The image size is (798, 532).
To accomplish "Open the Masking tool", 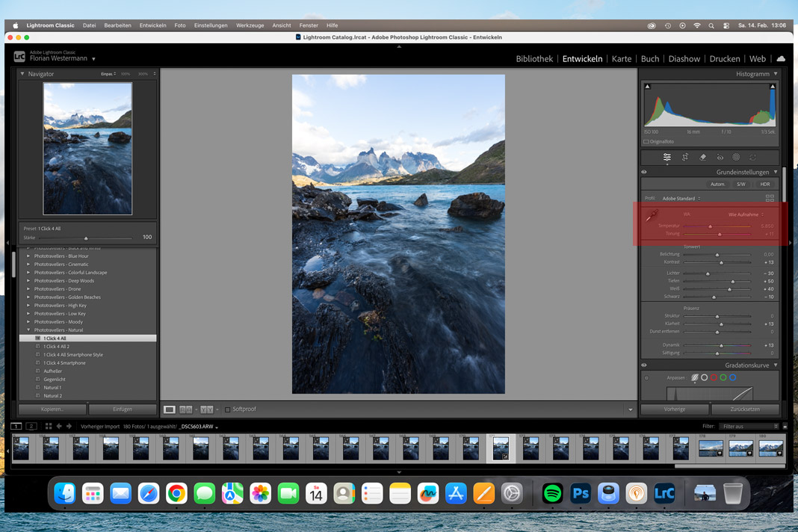I will pos(736,158).
